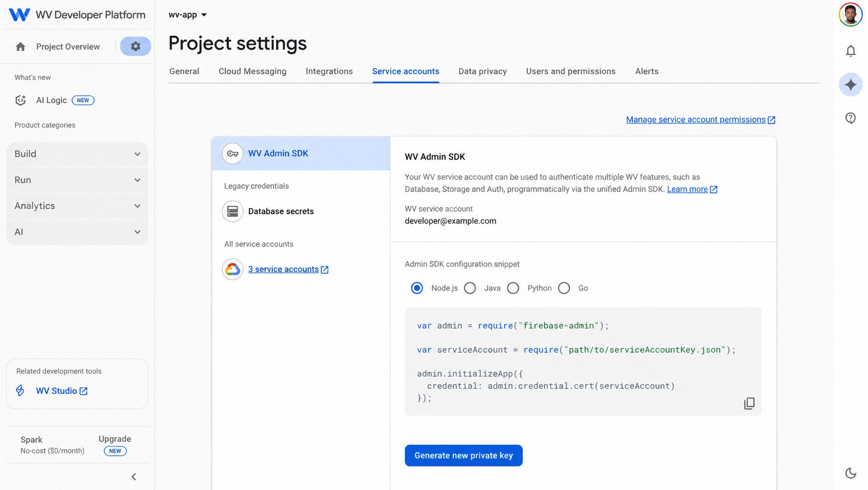868x490 pixels.
Task: Click the Database secrets storage icon
Action: click(x=232, y=211)
